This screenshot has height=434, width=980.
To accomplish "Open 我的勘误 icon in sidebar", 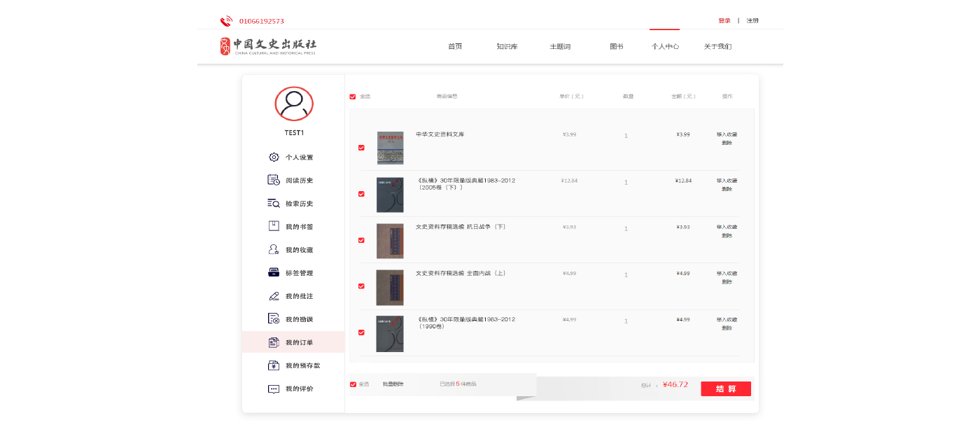I will pos(274,319).
